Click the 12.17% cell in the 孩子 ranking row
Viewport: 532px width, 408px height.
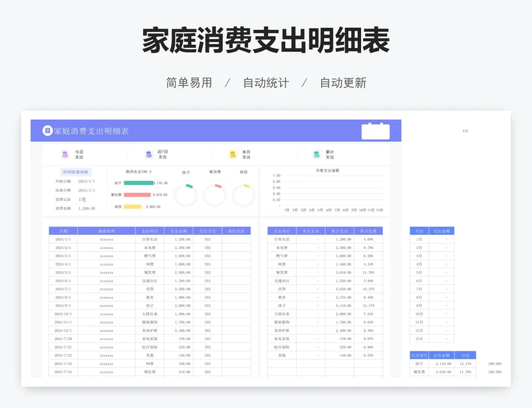(x=465, y=363)
